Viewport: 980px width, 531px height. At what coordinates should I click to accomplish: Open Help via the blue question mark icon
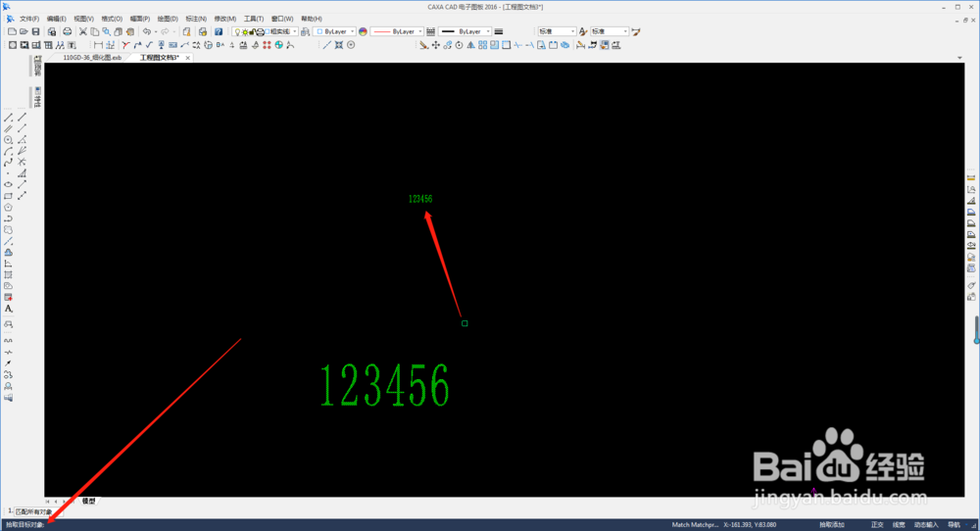tap(219, 31)
